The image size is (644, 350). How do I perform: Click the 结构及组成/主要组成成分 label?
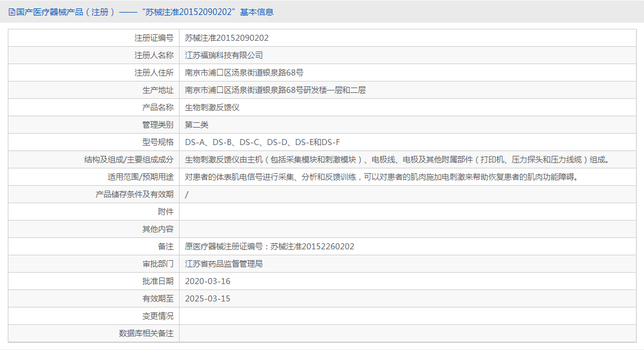129,159
